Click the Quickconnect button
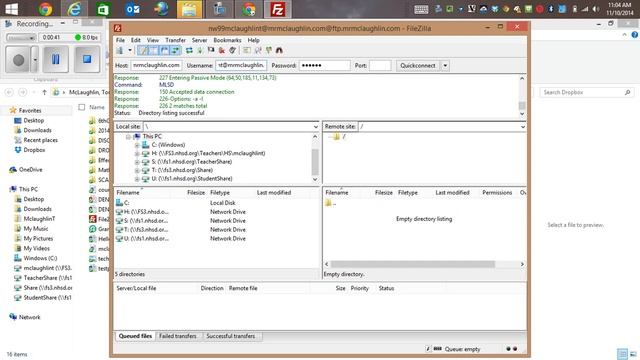Screen dimensions: 640x360 pos(418,65)
